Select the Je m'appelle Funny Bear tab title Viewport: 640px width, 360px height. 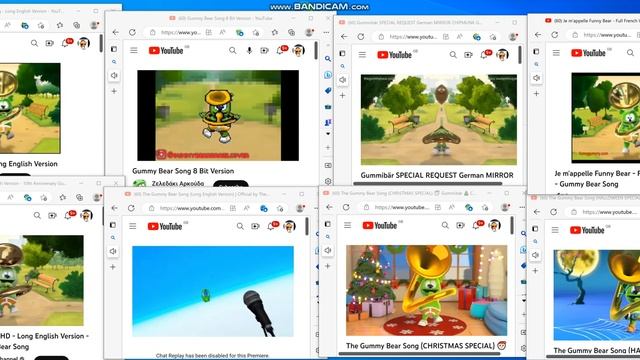coord(592,20)
